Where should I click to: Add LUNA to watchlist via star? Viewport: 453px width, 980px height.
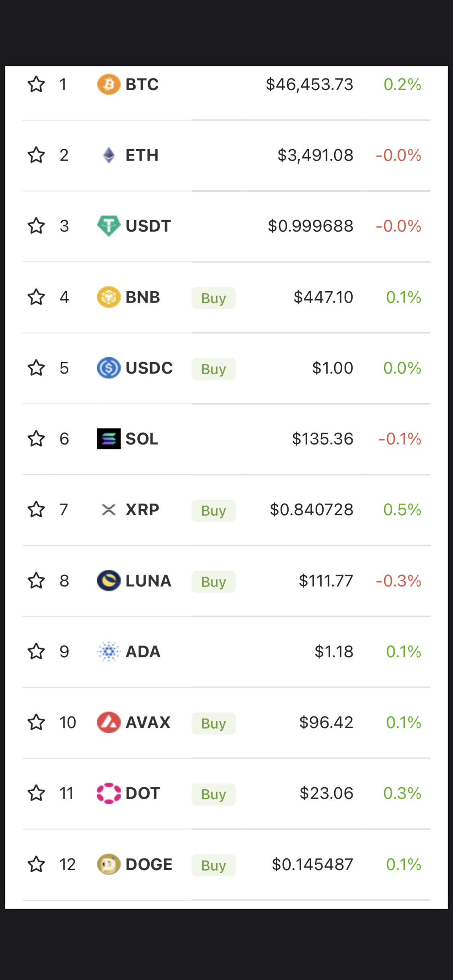tap(36, 581)
